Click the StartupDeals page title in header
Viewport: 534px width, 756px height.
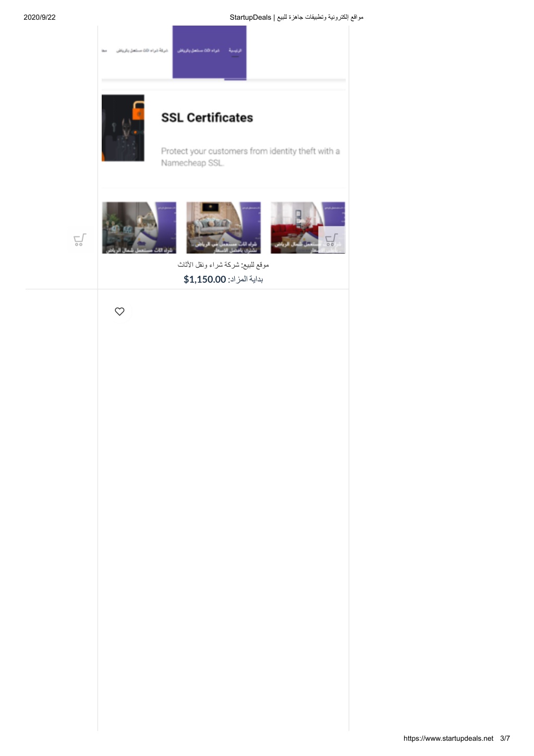click(250, 17)
